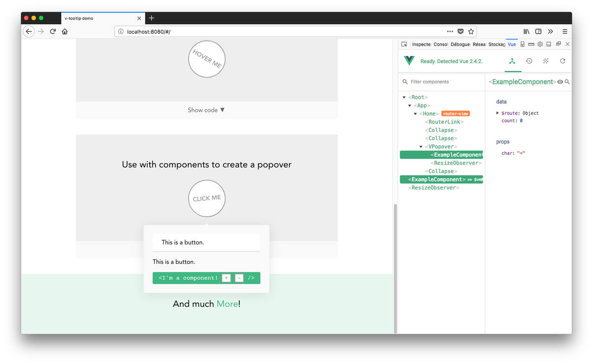Select the inspect component crosshair icon
Image resolution: width=593 pixels, height=364 pixels.
tap(404, 44)
